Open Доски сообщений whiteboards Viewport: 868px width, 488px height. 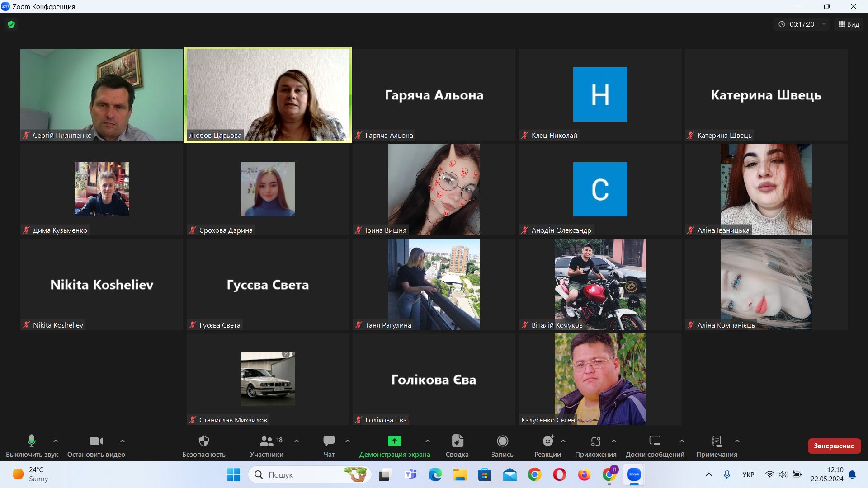click(x=655, y=441)
